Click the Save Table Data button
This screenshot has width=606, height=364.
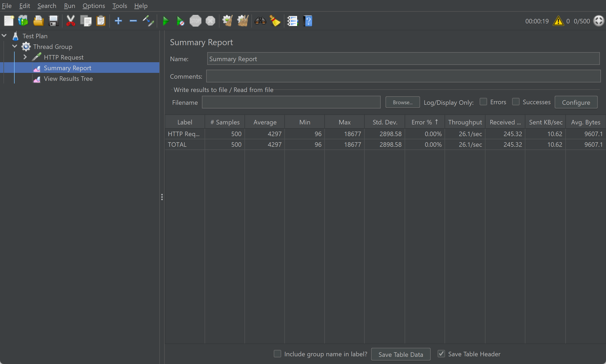pyautogui.click(x=400, y=354)
